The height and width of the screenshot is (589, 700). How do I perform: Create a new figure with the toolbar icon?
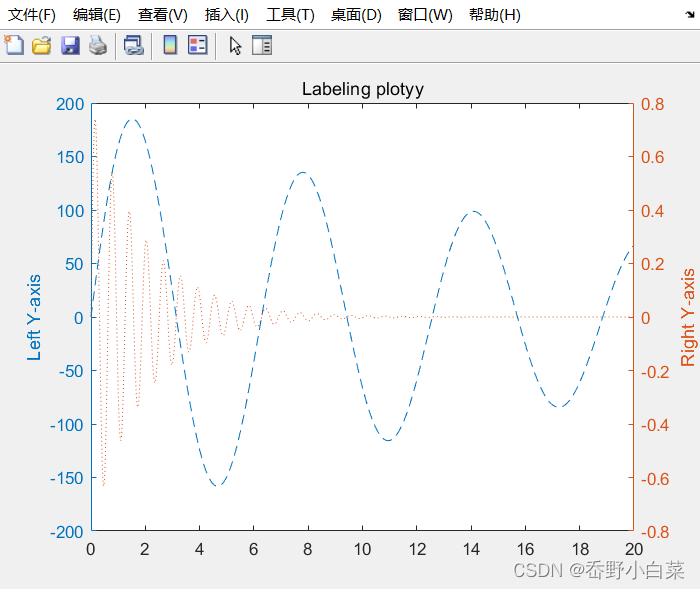[14, 46]
